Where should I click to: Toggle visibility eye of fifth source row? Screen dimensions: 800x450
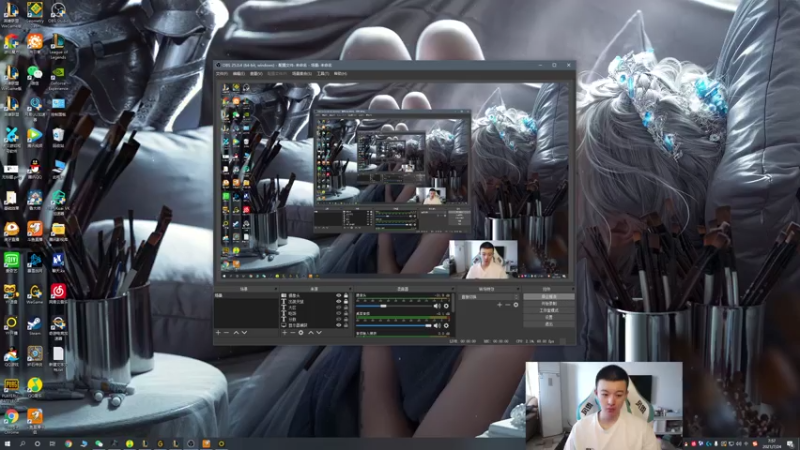point(338,319)
